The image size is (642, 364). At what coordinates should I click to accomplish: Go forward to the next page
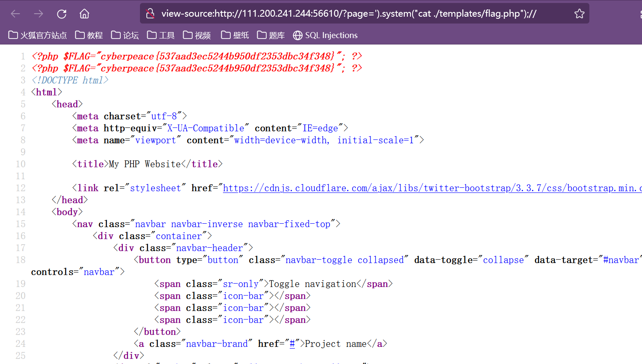(x=39, y=14)
